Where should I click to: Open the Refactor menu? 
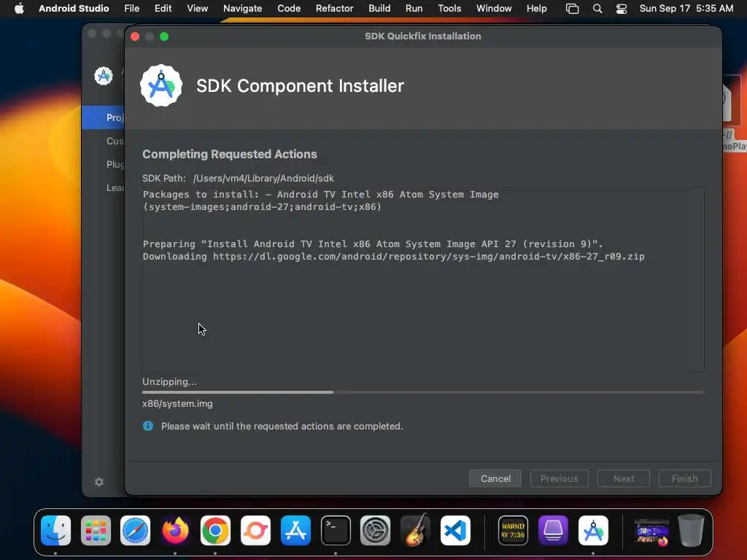(334, 9)
